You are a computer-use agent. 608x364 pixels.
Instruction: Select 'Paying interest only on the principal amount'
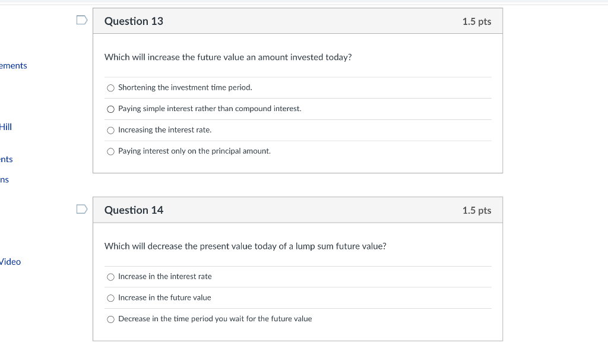[x=110, y=151]
